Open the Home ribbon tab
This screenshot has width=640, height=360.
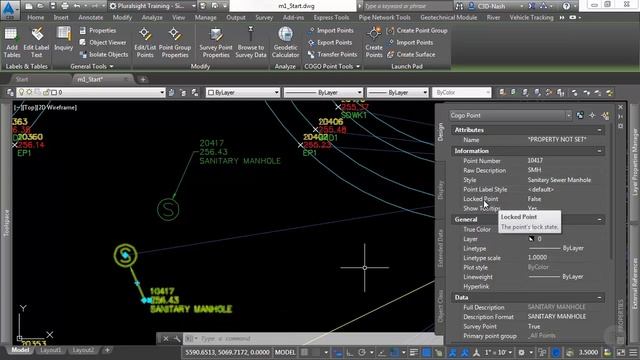[36, 18]
